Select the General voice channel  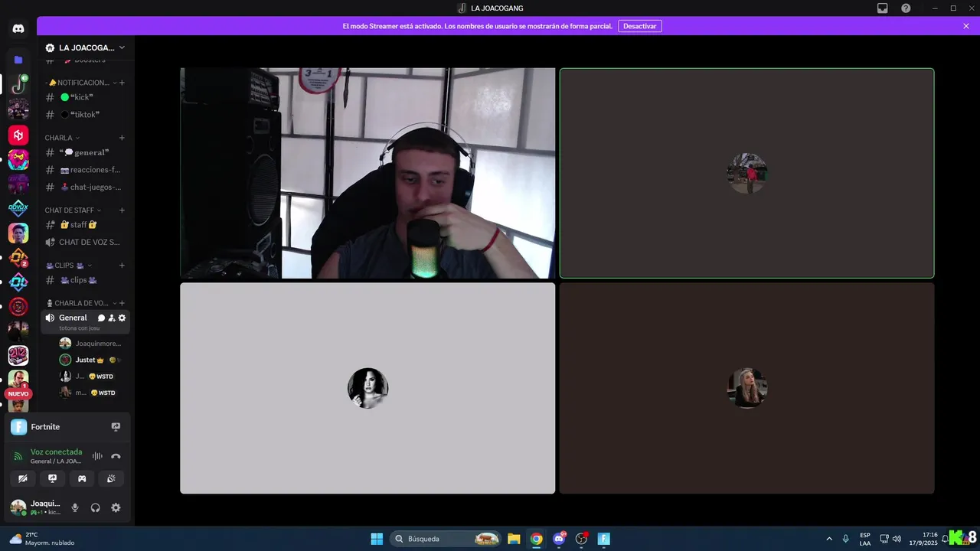(73, 318)
